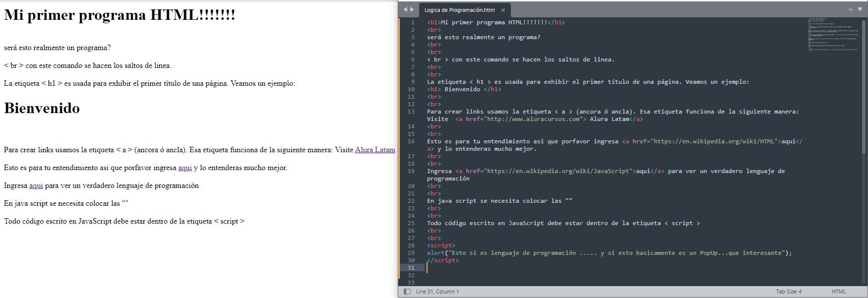Click the scroll tabs right arrow in the editor
Viewport: 868px width, 298px height.
click(x=412, y=9)
